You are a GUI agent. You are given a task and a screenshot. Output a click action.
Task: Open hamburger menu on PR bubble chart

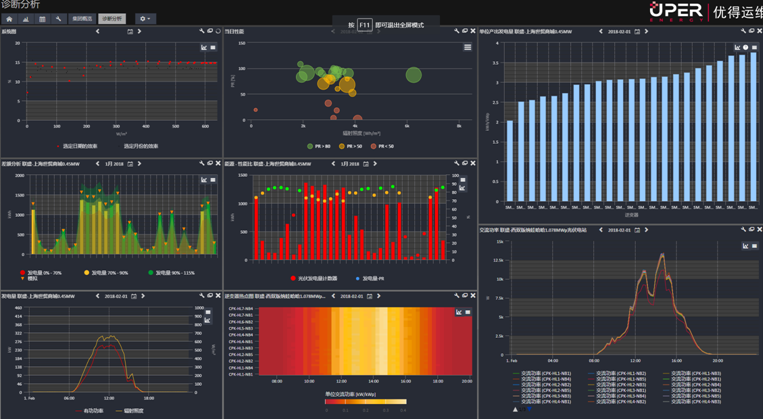pyautogui.click(x=468, y=47)
